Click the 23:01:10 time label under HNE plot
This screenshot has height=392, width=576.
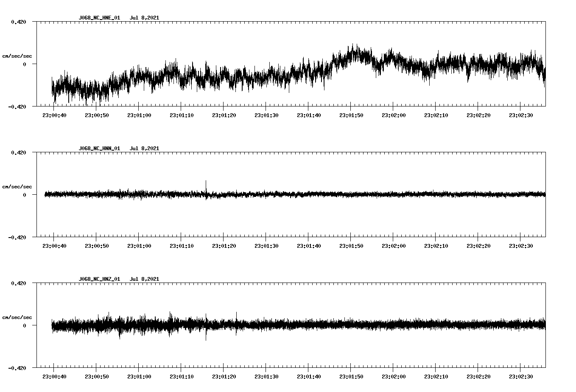click(x=181, y=115)
